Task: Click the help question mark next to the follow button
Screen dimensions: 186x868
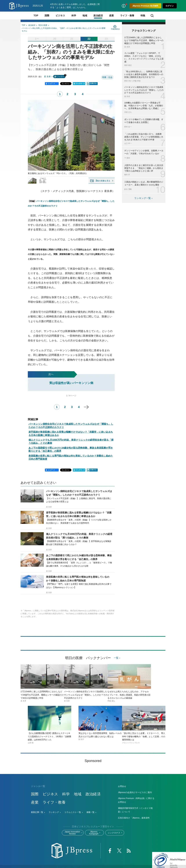Action: click(x=65, y=75)
